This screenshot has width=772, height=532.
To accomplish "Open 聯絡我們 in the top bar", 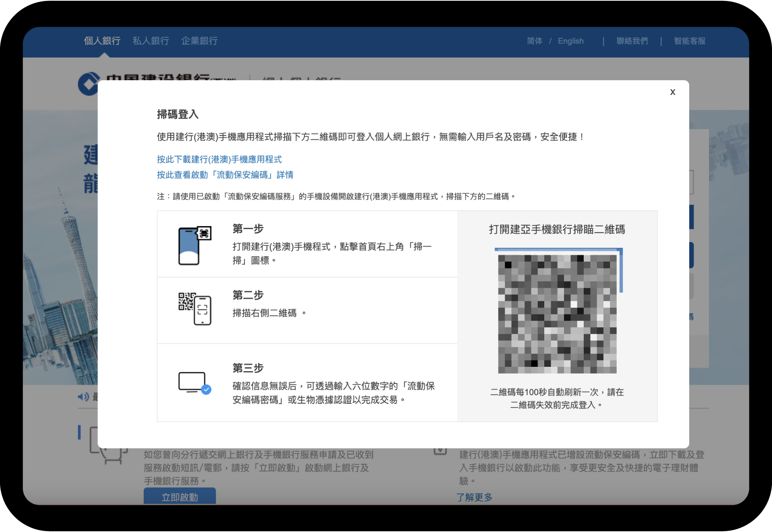I will [632, 41].
